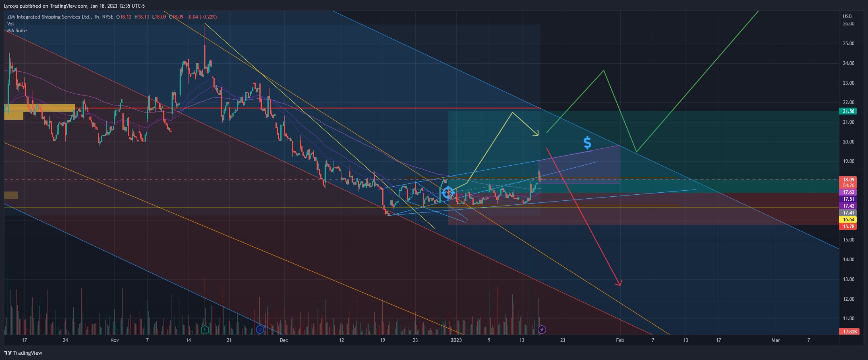Select the blue crosshair target marker on chart

[448, 193]
